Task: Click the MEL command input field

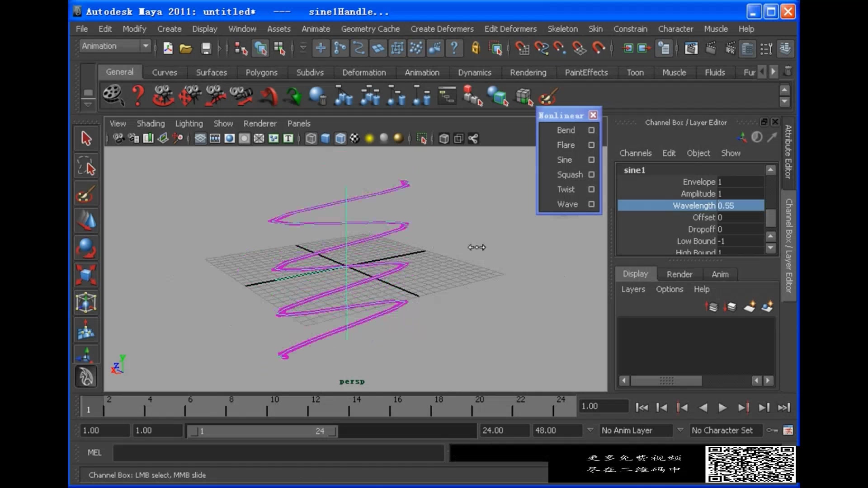Action: tap(278, 453)
